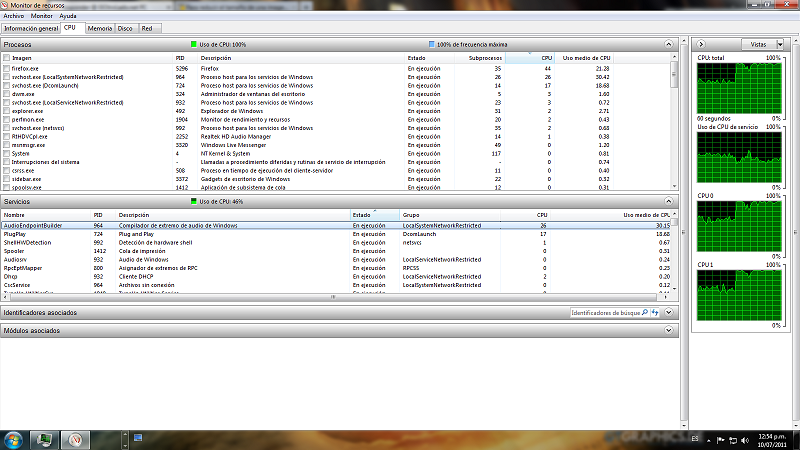This screenshot has width=800, height=450.
Task: Open the Windows Start menu
Action: point(13,440)
